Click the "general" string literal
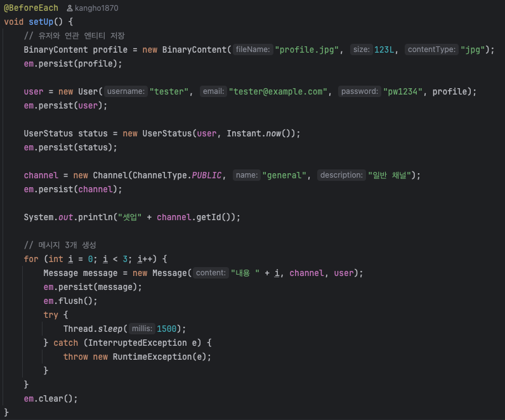 [284, 175]
